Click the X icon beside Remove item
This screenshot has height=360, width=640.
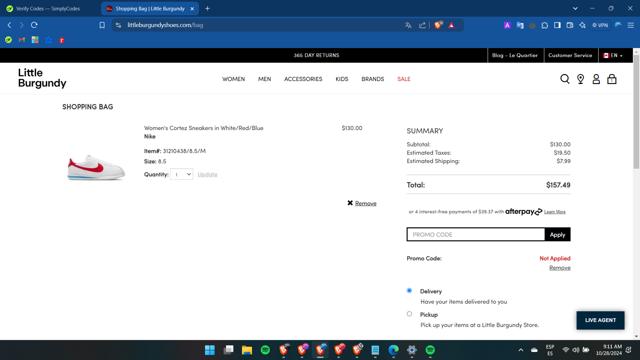(x=350, y=203)
